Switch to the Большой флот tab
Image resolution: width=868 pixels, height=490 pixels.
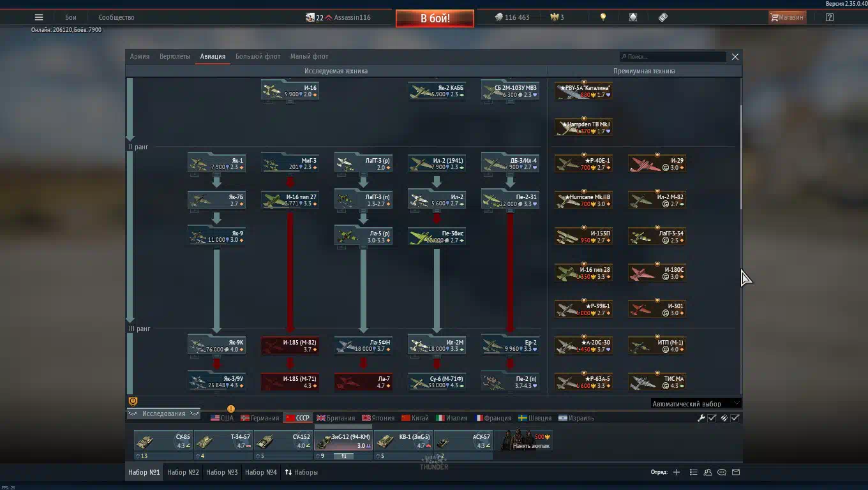(x=258, y=56)
